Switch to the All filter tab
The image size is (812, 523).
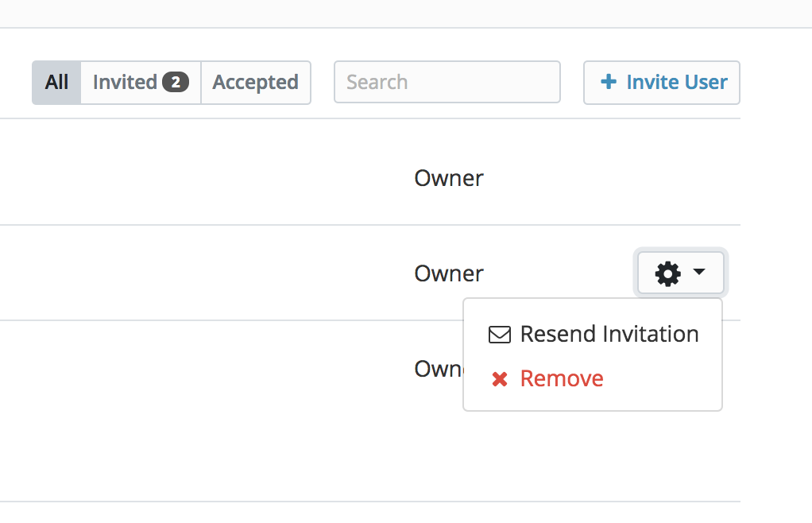click(x=56, y=83)
